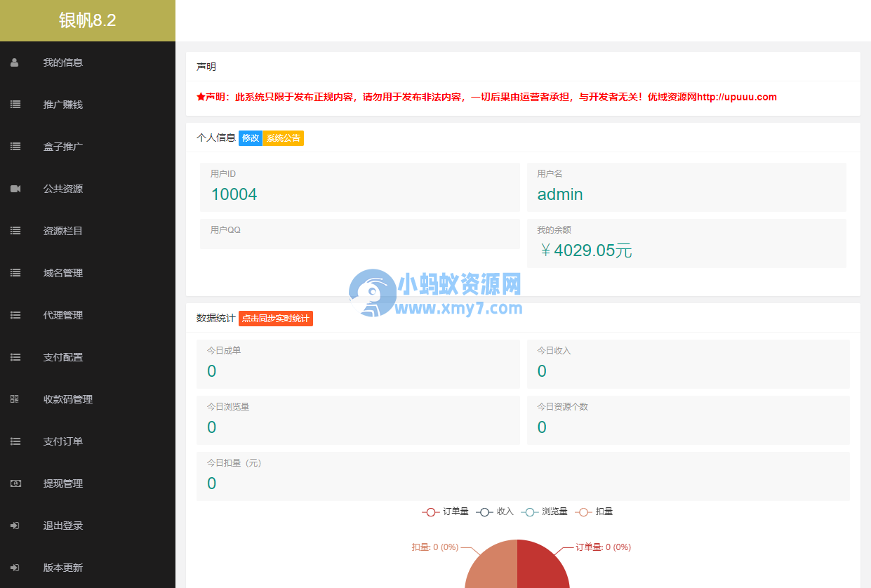Screen dimensions: 871x588
Task: Click the 银帆8.2 logo header
Action: click(88, 20)
